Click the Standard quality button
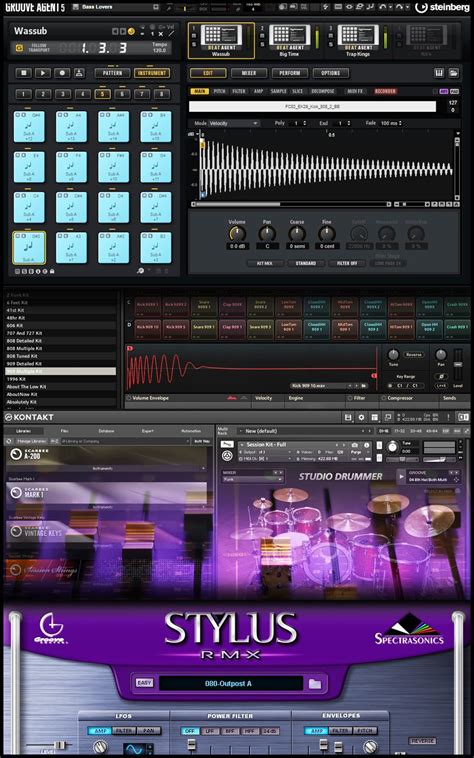 coord(305,263)
